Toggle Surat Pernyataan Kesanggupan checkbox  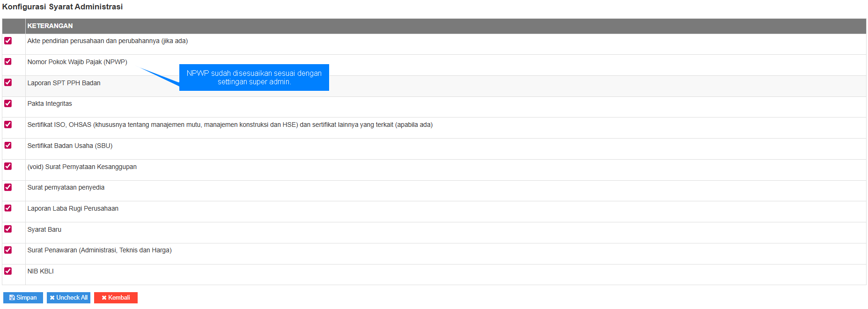tap(8, 166)
